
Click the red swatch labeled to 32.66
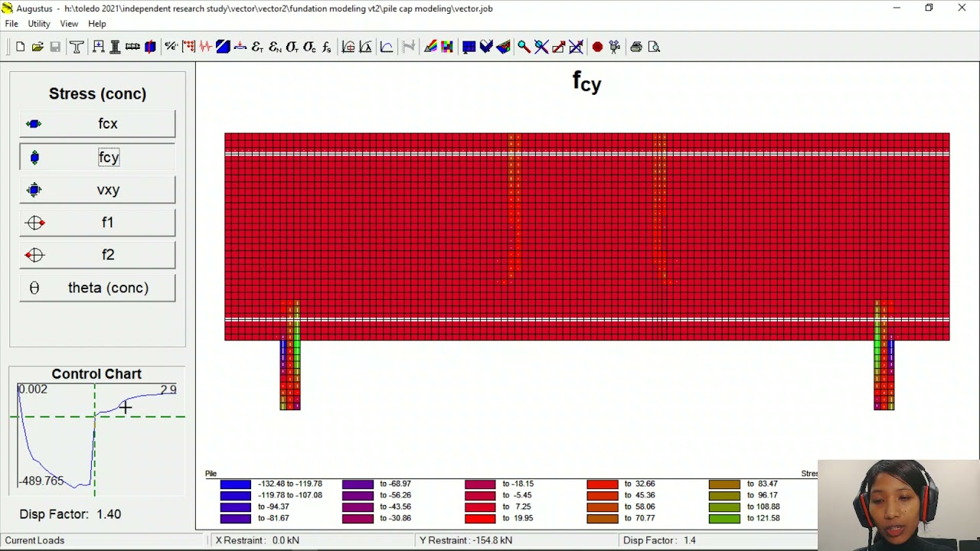(602, 484)
